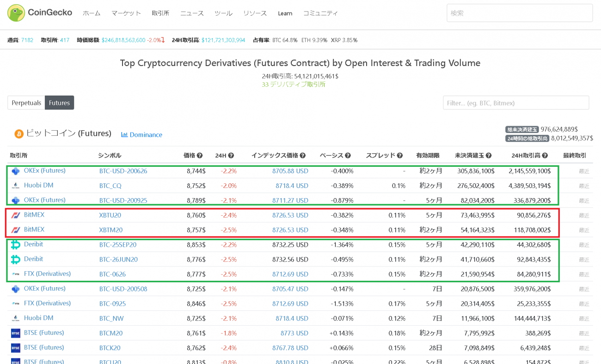
Task: Click the 417 exchanges count link
Action: click(x=65, y=40)
